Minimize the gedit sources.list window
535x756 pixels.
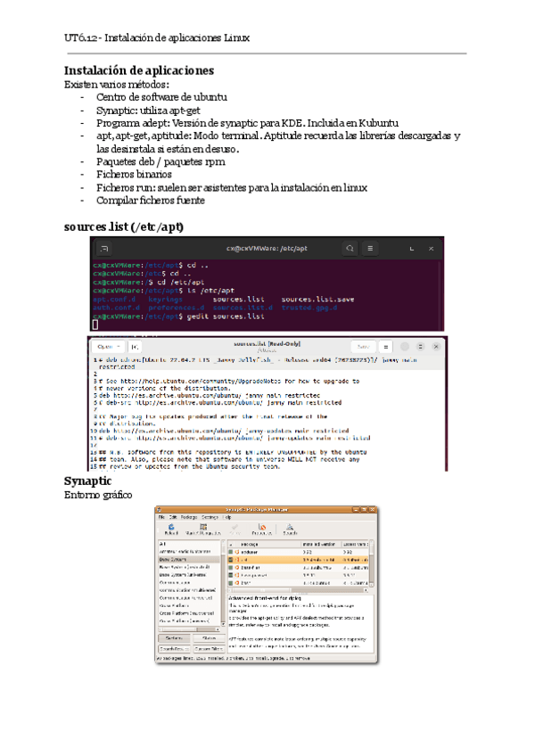pos(405,347)
